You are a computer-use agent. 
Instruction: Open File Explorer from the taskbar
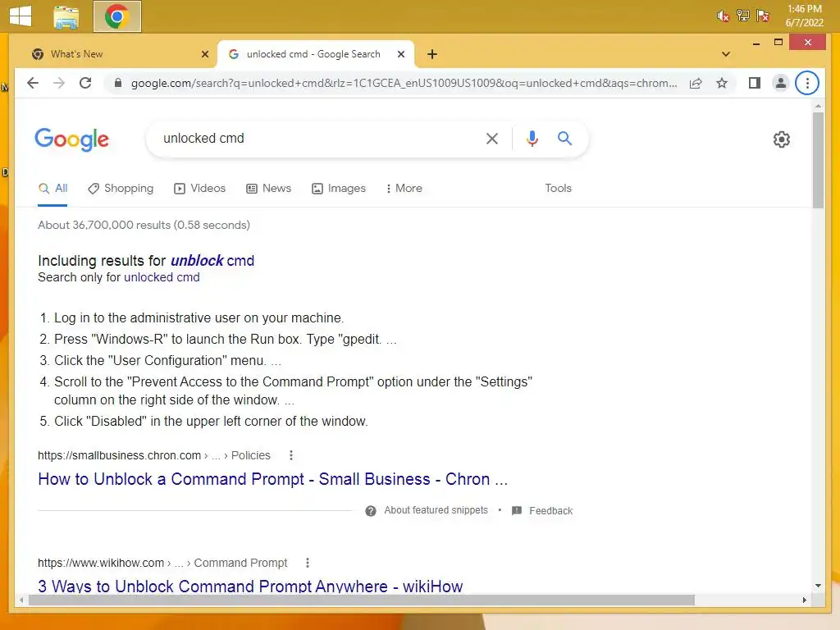coord(66,17)
